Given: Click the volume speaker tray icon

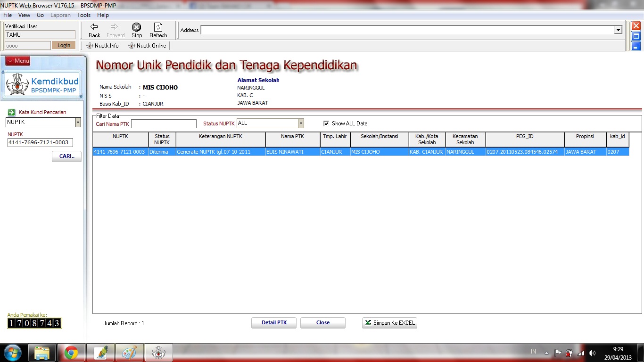Looking at the screenshot, I should click(x=592, y=353).
